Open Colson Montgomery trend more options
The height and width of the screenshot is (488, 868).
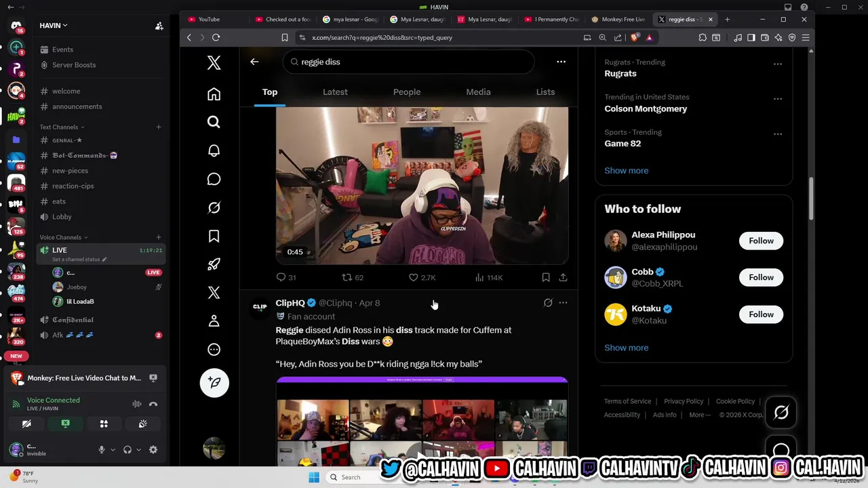tap(778, 99)
